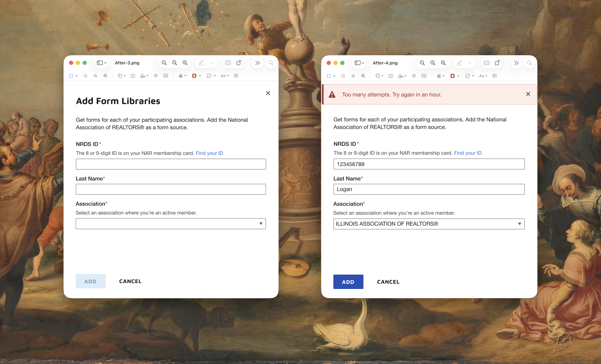Zoom in on After-3.png window
601x364 pixels.
coord(185,63)
